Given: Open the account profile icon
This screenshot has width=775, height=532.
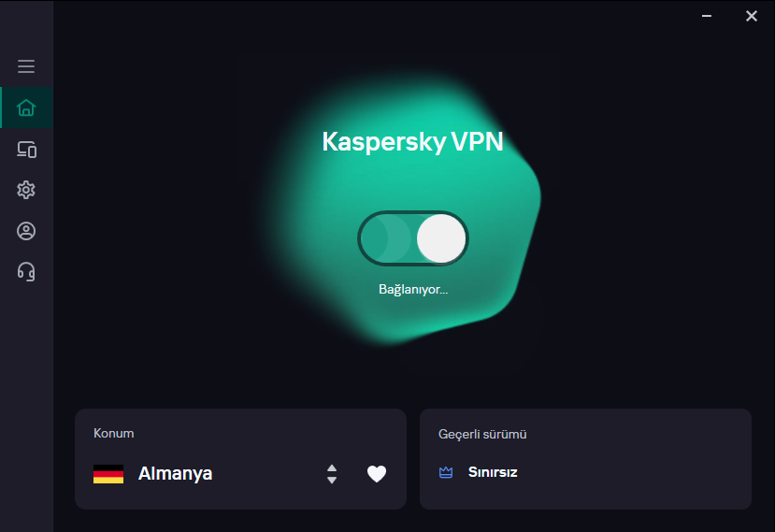Looking at the screenshot, I should pyautogui.click(x=26, y=231).
